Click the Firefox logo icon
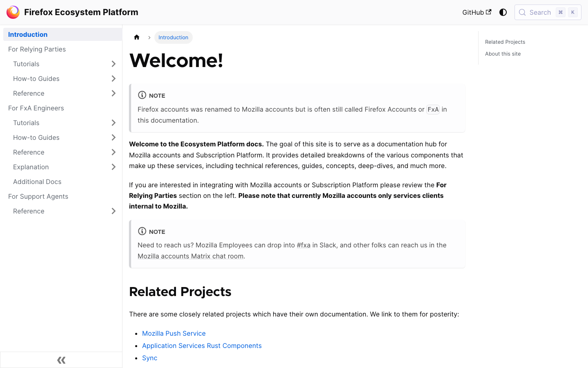588x368 pixels. tap(13, 12)
